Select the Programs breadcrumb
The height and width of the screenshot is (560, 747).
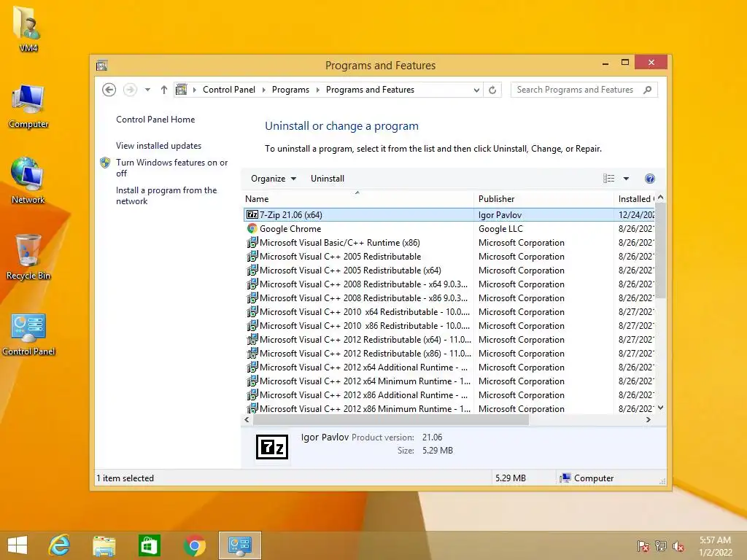click(x=290, y=90)
